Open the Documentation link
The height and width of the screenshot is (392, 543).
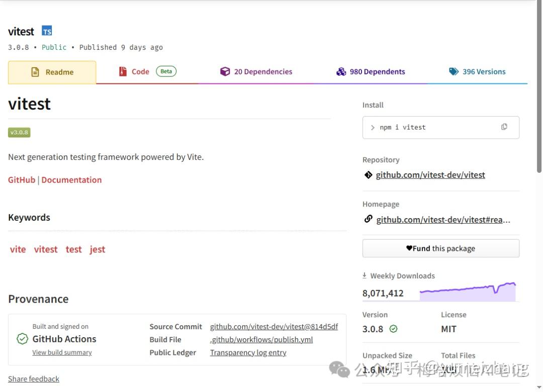point(72,180)
